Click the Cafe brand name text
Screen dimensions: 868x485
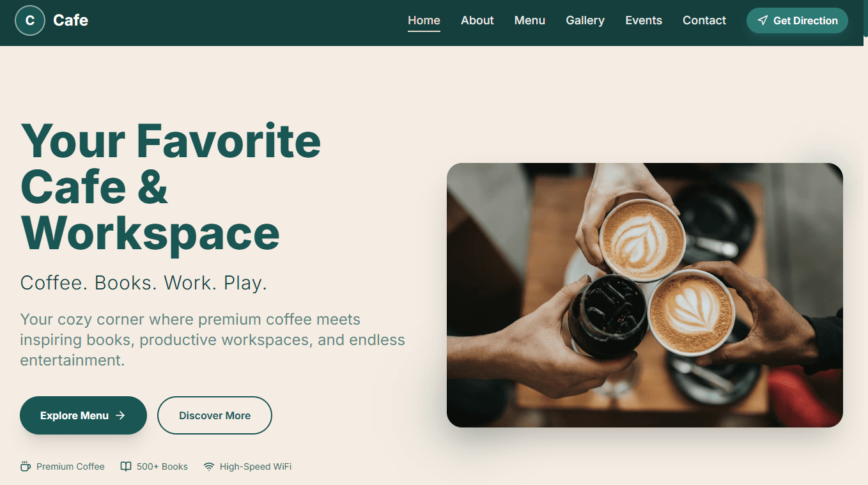click(71, 20)
